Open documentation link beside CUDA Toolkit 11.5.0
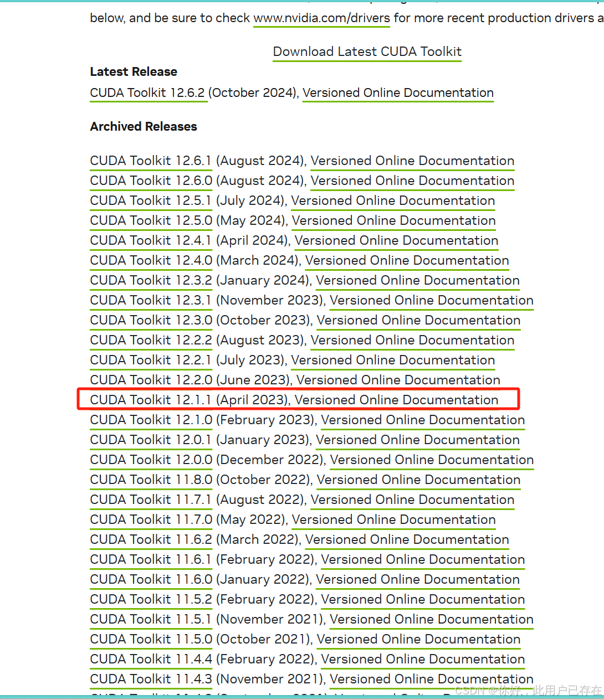Screen dimensions: 604x700 click(x=419, y=639)
